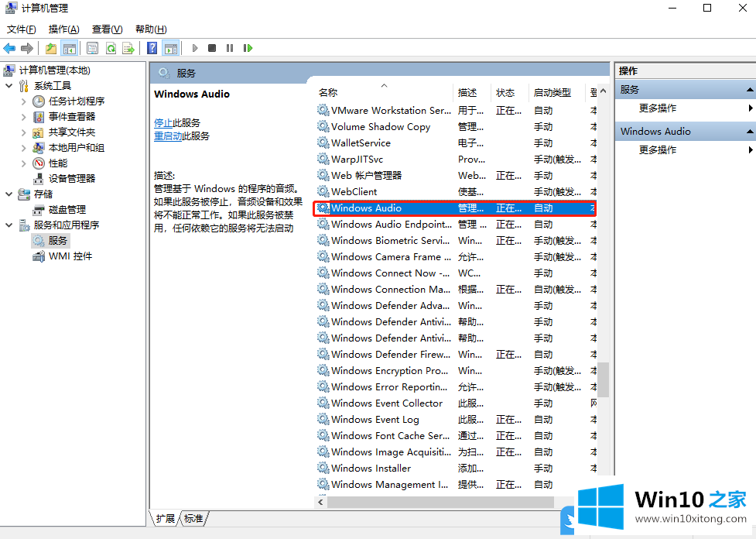Image resolution: width=756 pixels, height=539 pixels.
Task: Click the 停止 service link
Action: pos(163,123)
